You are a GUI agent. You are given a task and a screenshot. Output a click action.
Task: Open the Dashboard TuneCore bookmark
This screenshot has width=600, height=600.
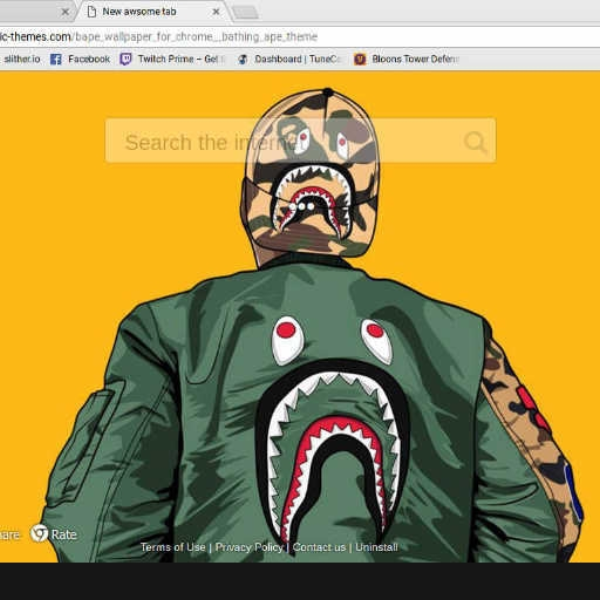tap(290, 59)
